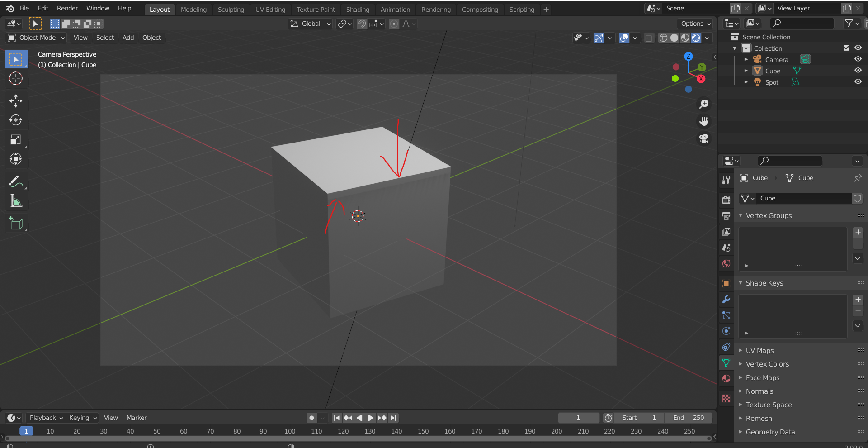868x448 pixels.
Task: Hide the Cube object in the outliner
Action: [858, 71]
